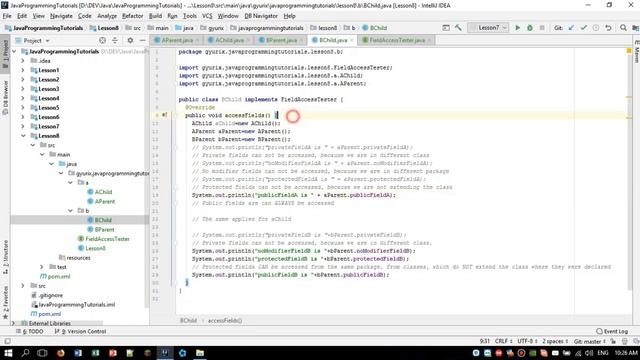Select pom.xml under Lesson8
640x360 pixels.
pos(58,276)
